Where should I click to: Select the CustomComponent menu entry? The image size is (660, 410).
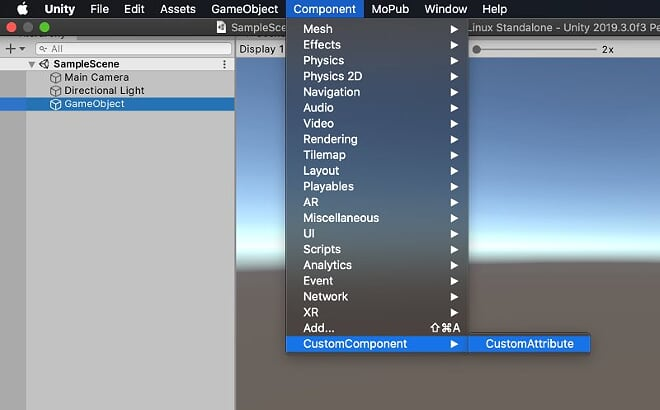tap(377, 344)
